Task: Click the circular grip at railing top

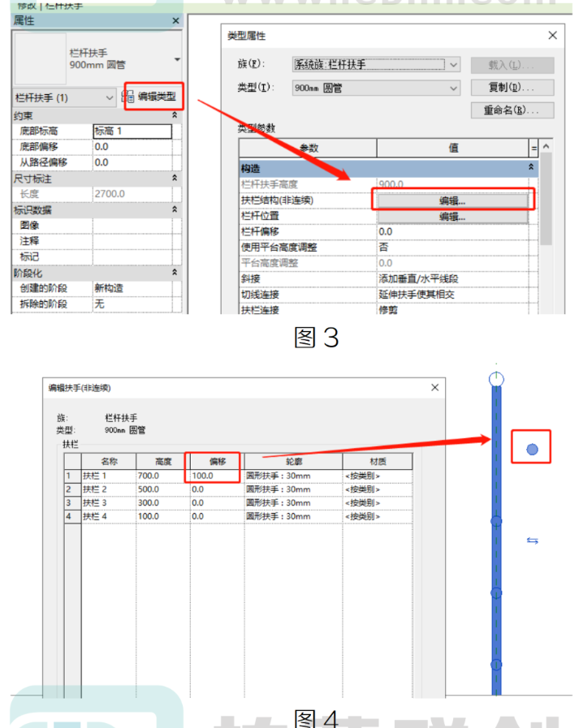Action: coord(496,379)
